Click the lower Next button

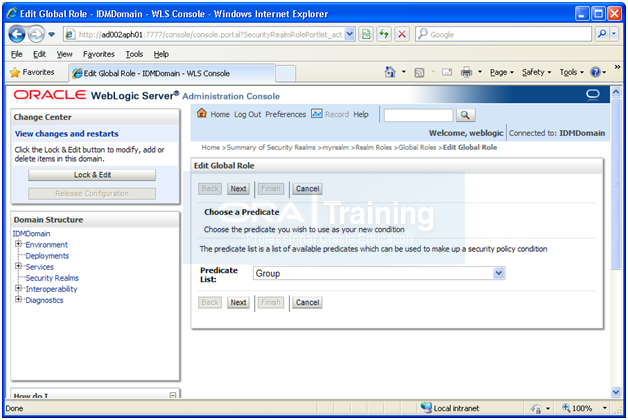pos(238,303)
